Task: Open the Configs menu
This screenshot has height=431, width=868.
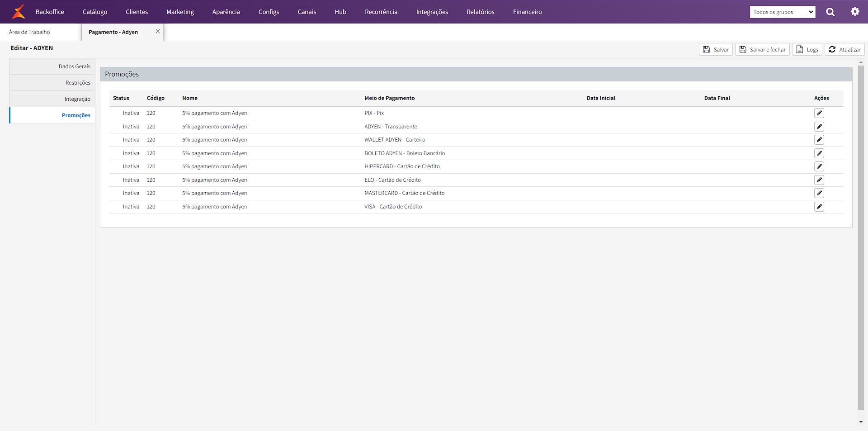Action: tap(269, 12)
